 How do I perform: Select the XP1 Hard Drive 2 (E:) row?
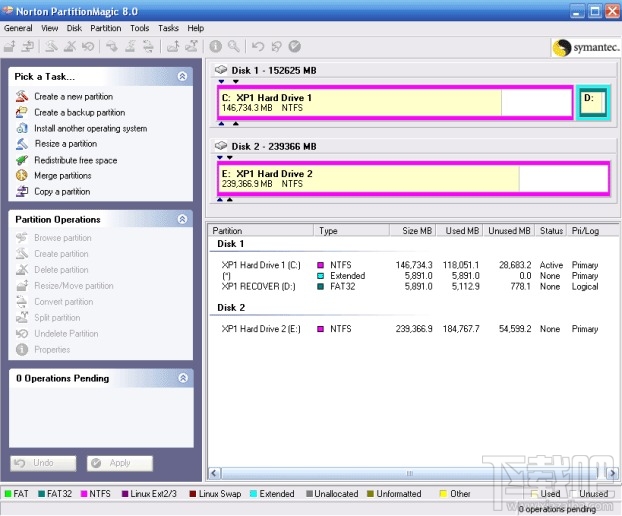pos(410,329)
